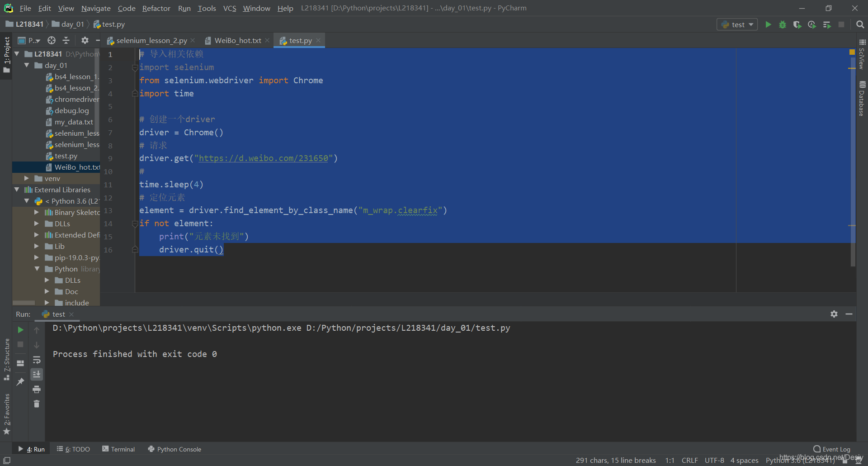Click the scroll down arrow in Run console
This screenshot has height=466, width=868.
37,345
